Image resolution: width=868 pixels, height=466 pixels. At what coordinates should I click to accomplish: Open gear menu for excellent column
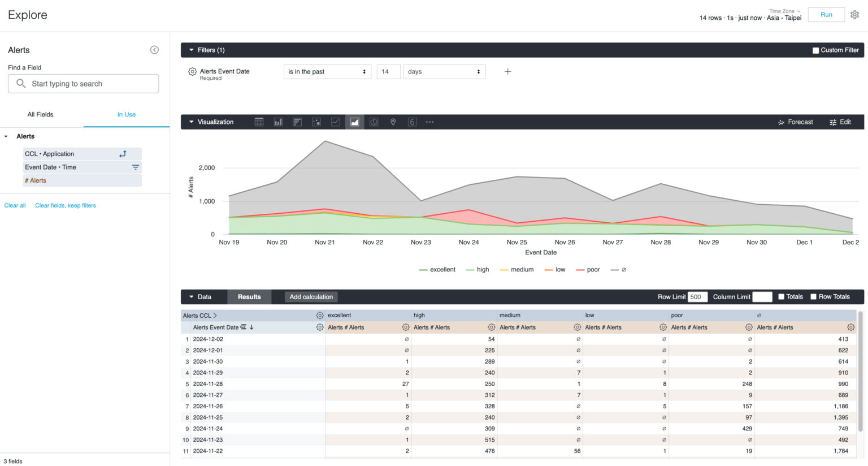[405, 327]
